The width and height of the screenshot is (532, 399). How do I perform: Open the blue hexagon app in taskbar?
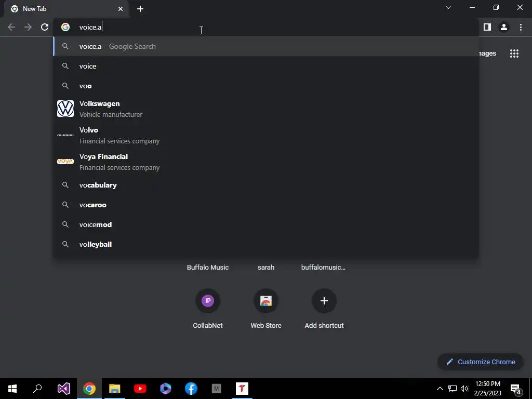(x=166, y=389)
